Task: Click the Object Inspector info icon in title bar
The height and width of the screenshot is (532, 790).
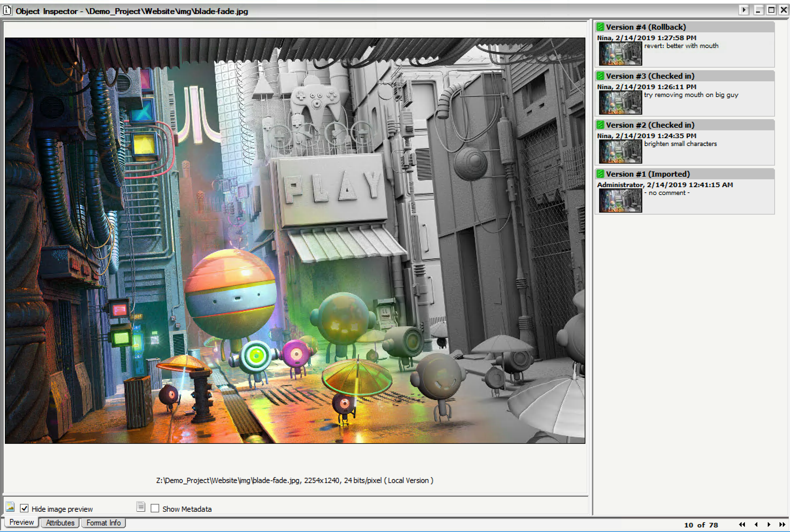Action: tap(7, 10)
